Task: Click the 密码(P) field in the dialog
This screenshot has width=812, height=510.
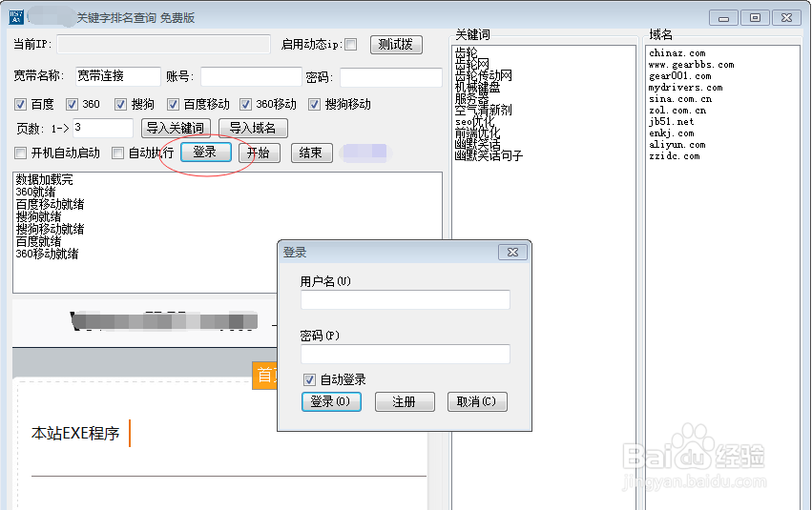Action: tap(406, 355)
